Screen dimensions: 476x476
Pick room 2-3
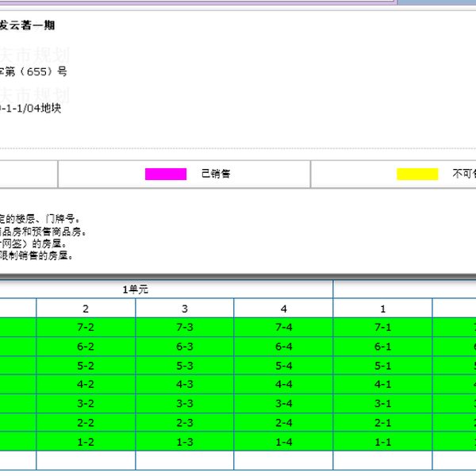point(185,423)
